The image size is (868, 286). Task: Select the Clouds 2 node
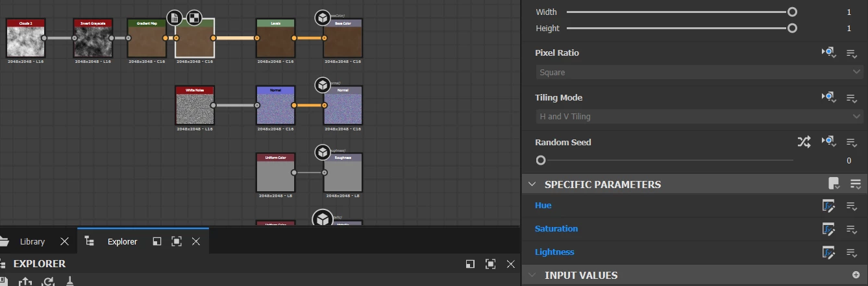click(x=25, y=38)
